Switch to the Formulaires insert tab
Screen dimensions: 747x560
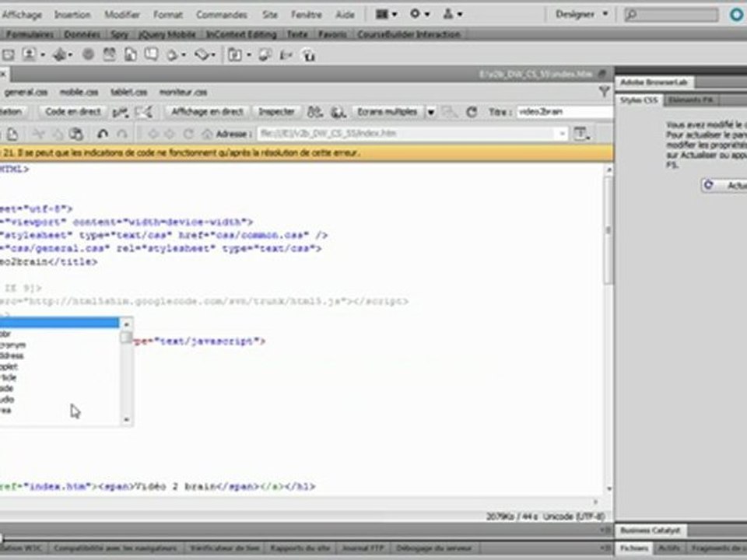(30, 34)
